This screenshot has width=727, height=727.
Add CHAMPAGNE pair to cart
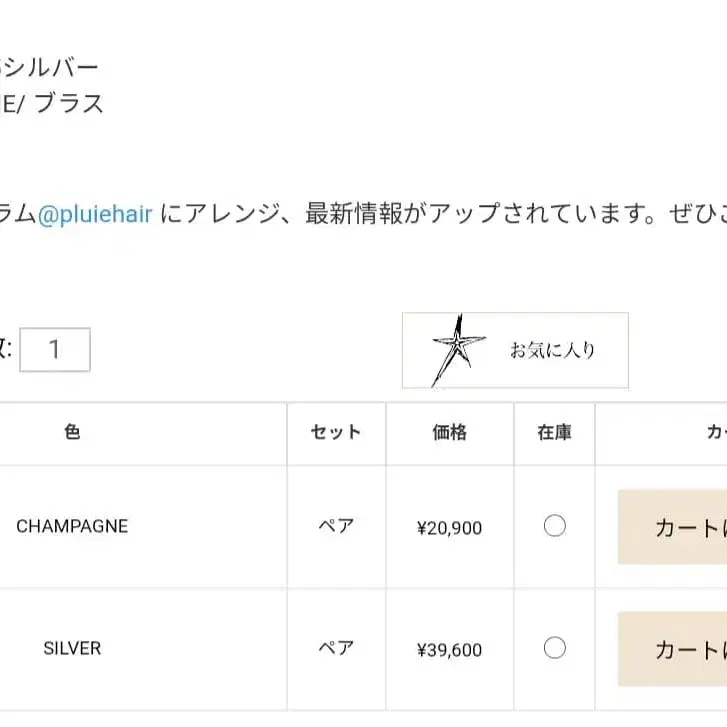pos(672,527)
